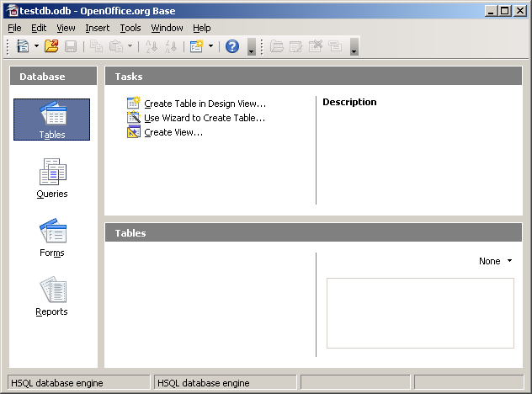
Task: Open the Edit menu
Action: (39, 28)
